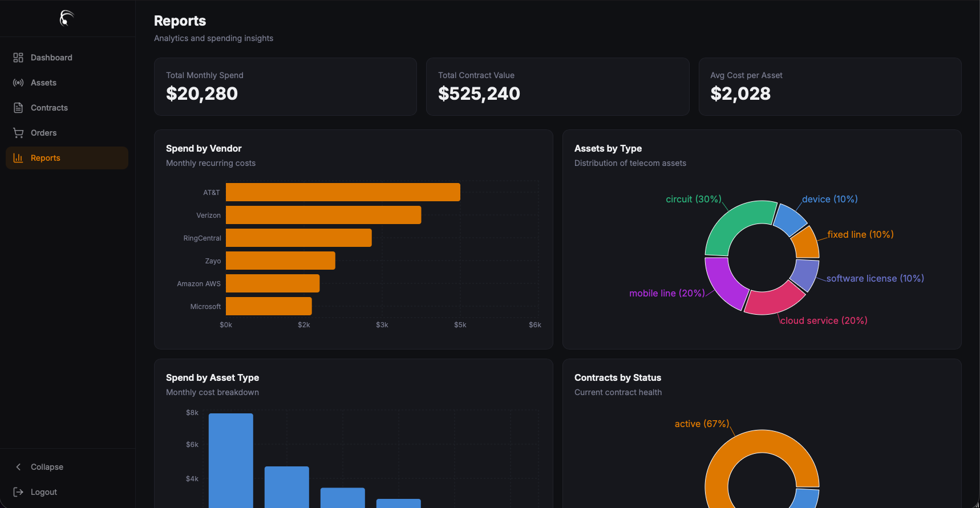Select the Reports menu item

pos(67,158)
